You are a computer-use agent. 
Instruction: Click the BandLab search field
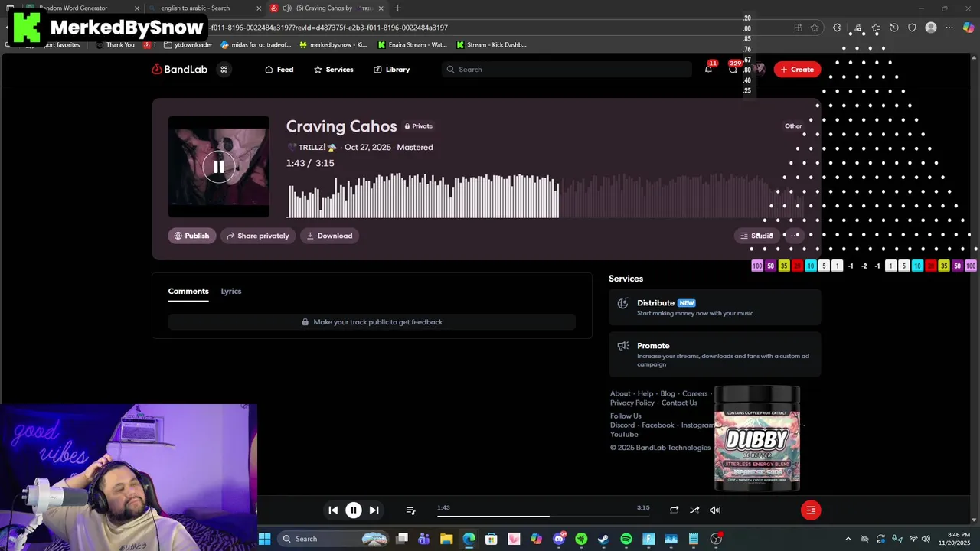(567, 69)
